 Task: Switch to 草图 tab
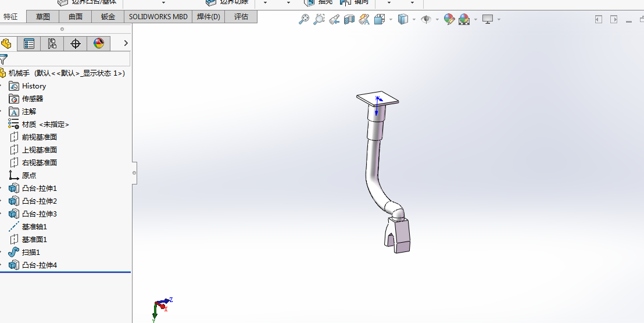click(x=42, y=17)
